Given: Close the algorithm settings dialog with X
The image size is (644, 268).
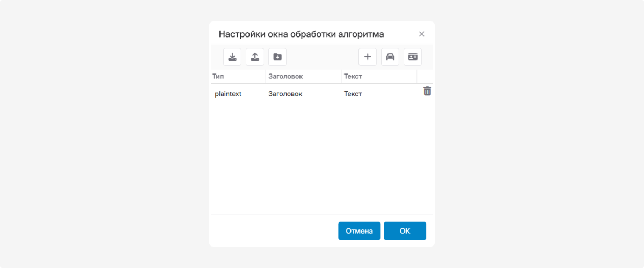Looking at the screenshot, I should (422, 34).
